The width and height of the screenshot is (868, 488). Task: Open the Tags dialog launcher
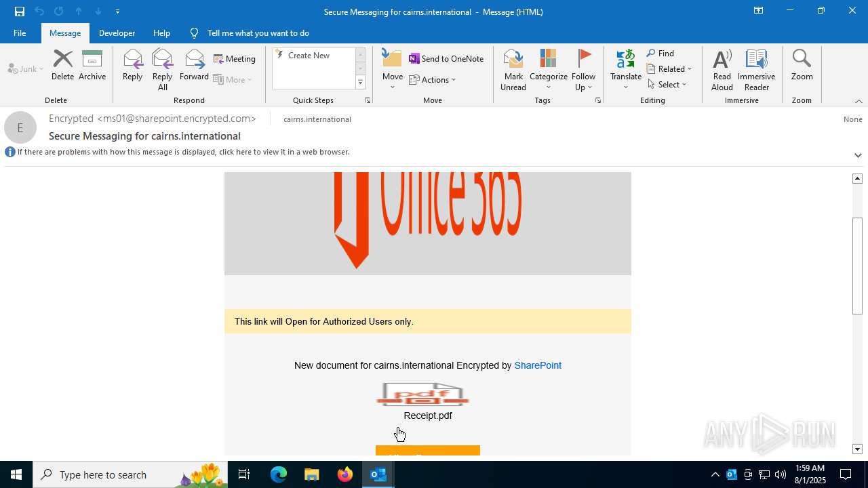coord(598,100)
